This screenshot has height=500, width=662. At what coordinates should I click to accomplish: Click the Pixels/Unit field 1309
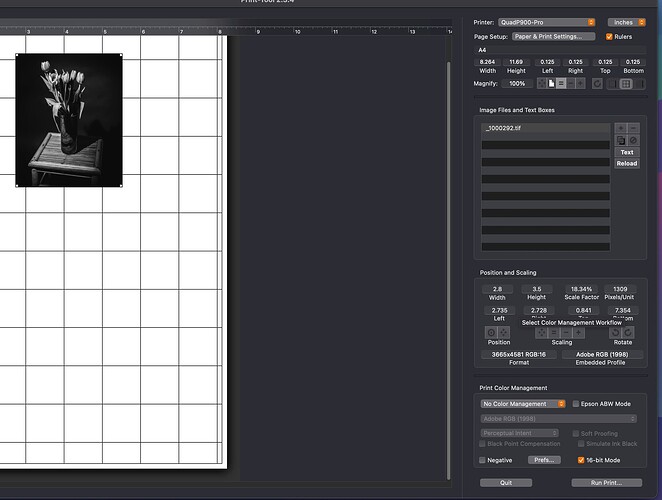[x=620, y=289]
